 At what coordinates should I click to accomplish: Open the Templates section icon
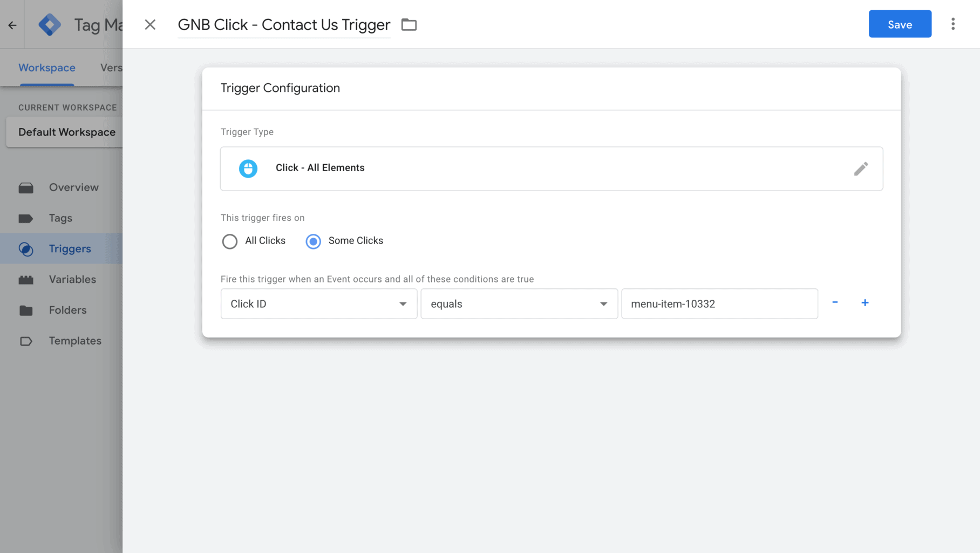point(26,341)
